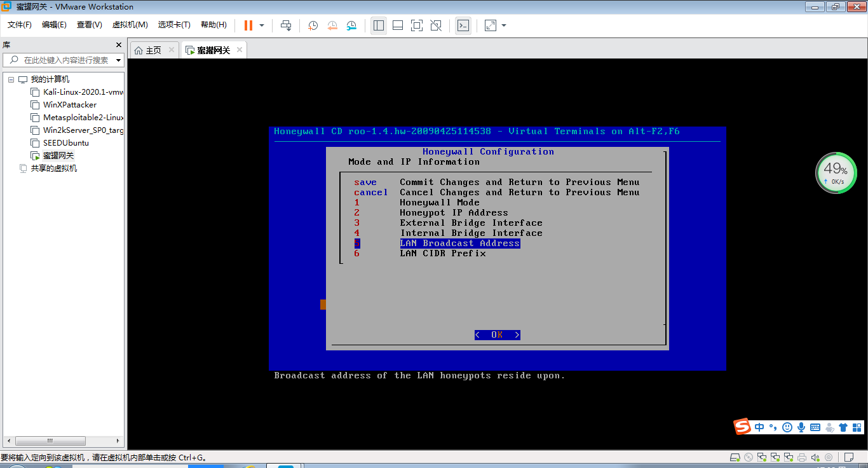Toggle the library sidebar view
This screenshot has height=468, width=868.
(x=379, y=25)
